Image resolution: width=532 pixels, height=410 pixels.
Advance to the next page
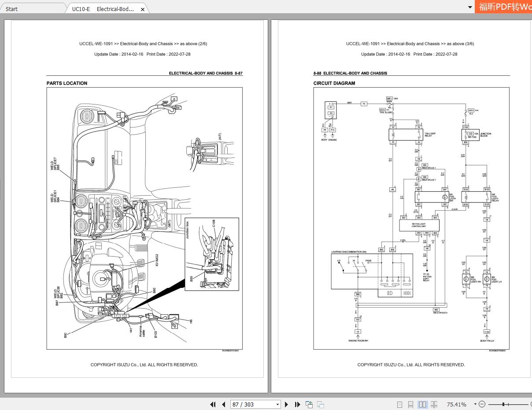(287, 404)
